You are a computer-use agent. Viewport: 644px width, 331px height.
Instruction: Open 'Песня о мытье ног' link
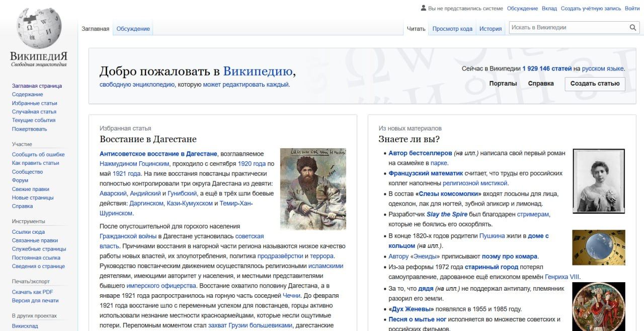click(417, 319)
